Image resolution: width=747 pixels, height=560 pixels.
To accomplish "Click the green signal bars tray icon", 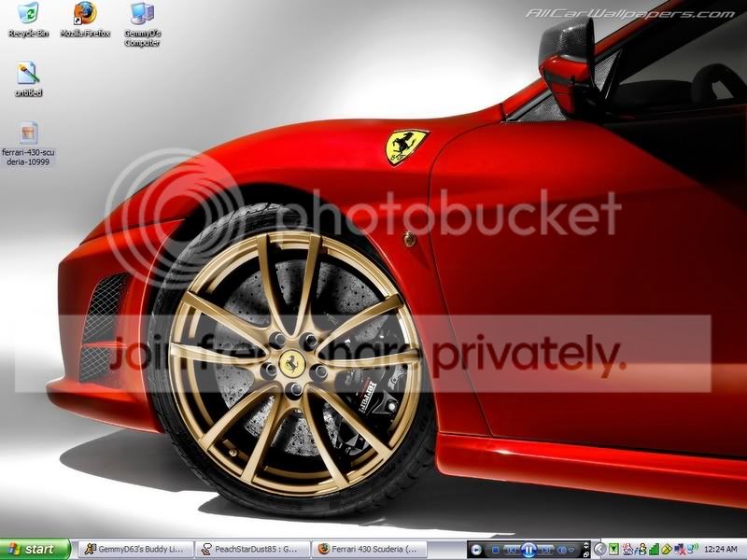I will click(654, 550).
